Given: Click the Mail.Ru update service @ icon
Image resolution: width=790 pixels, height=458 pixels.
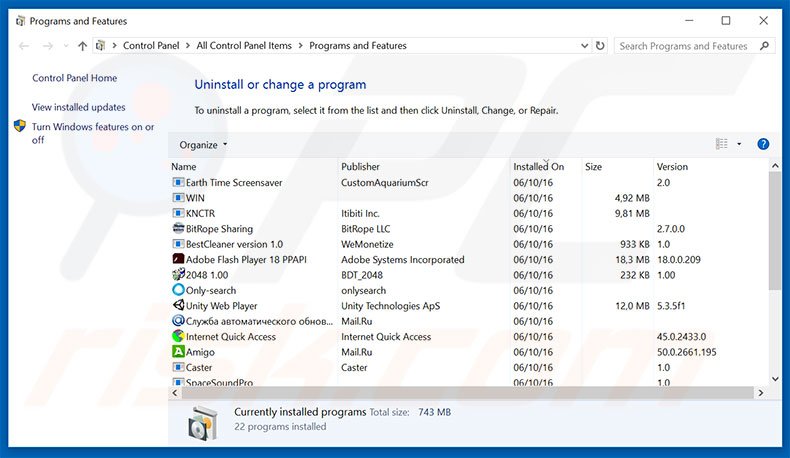Looking at the screenshot, I should pos(178,320).
